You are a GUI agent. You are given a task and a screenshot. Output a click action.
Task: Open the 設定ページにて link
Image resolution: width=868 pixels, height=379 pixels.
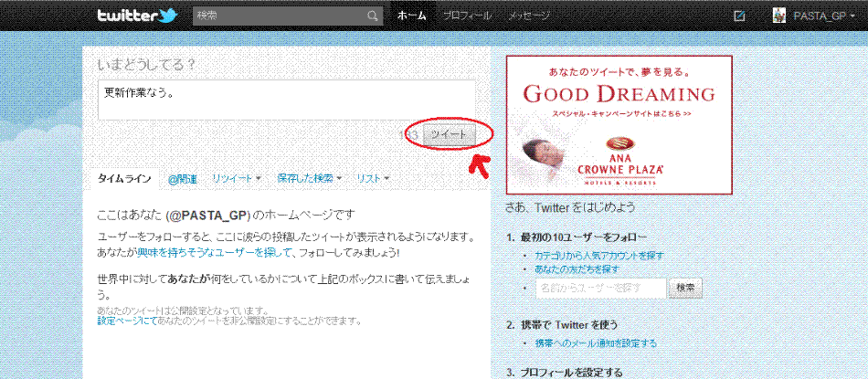127,321
